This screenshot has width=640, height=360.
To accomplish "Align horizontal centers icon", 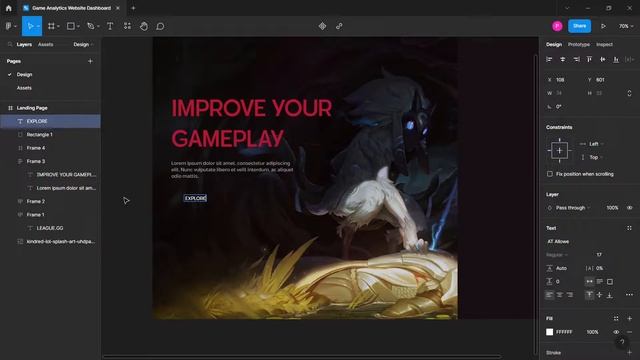I will point(562,60).
